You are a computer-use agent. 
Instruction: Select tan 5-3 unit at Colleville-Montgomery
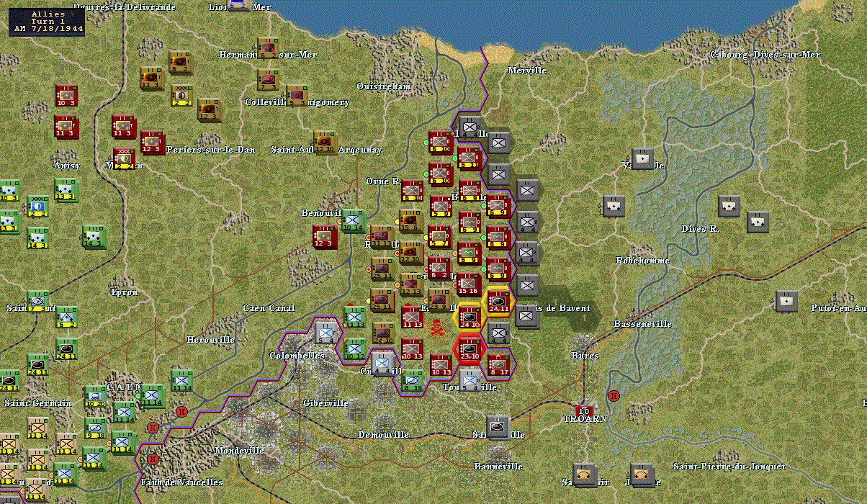click(297, 94)
